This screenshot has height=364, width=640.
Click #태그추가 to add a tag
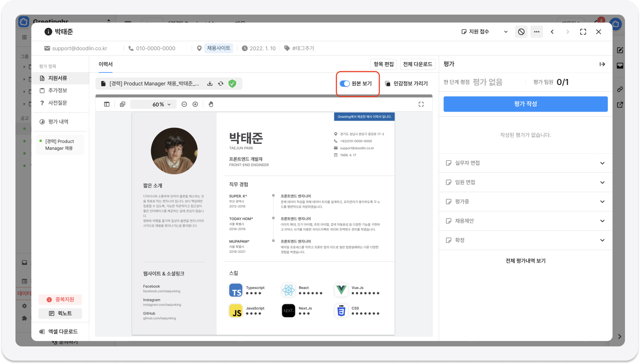coord(303,49)
